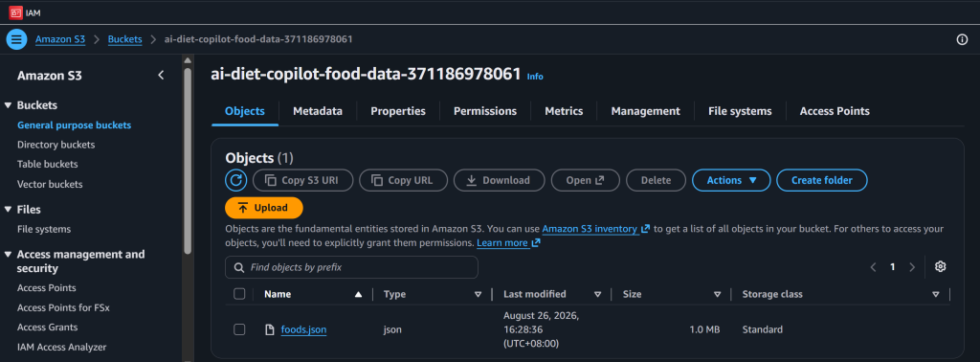Open the hamburger navigation menu
Screen dimensions: 980x362
pos(16,39)
